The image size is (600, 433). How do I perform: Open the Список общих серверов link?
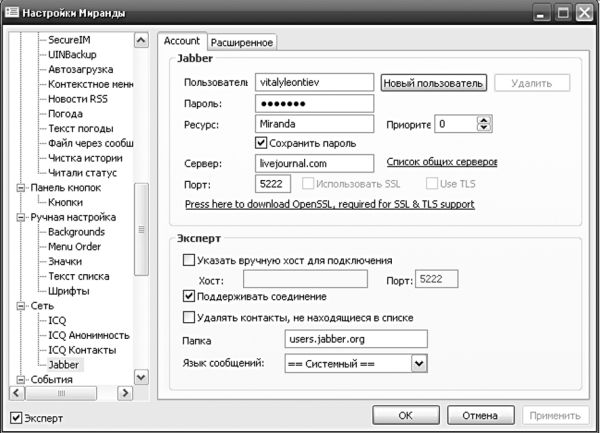pos(441,162)
